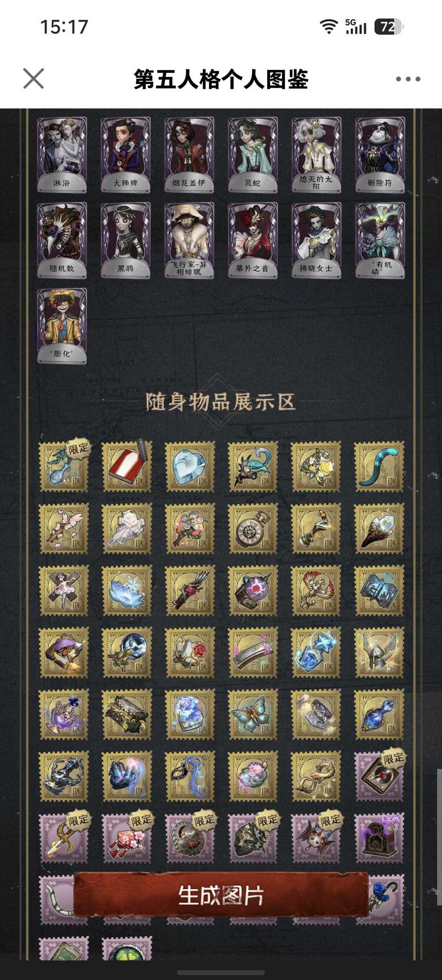Choose the pocket watch accessory stamp

[x=253, y=529]
